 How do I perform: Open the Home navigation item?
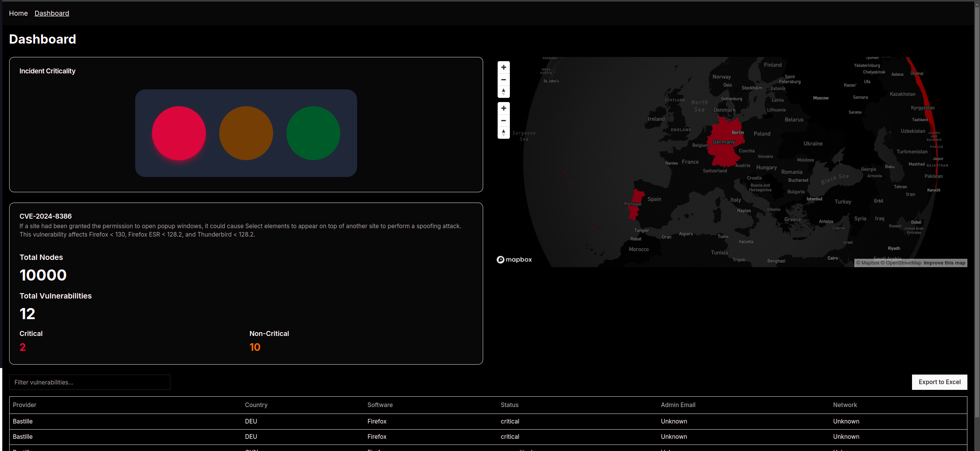(18, 13)
